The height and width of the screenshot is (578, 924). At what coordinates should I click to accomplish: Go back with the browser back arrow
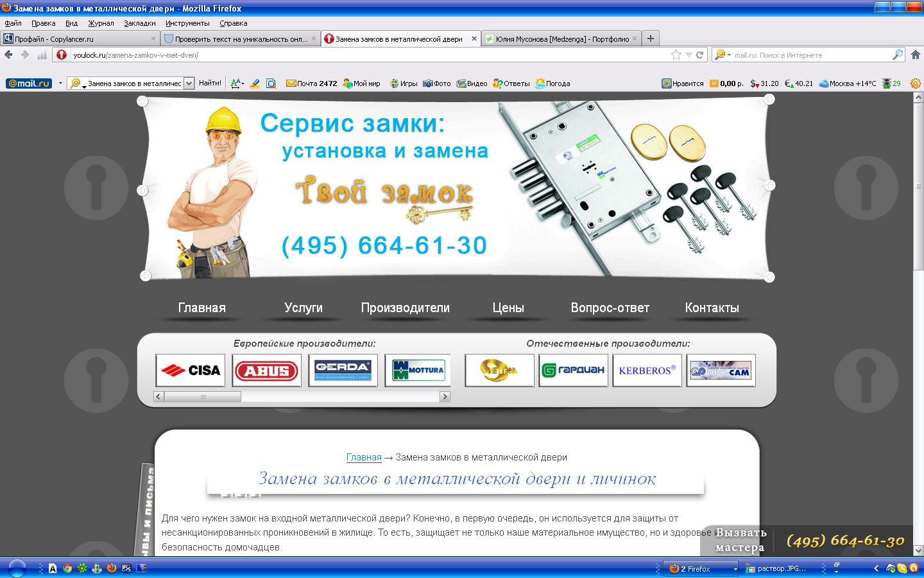click(10, 55)
